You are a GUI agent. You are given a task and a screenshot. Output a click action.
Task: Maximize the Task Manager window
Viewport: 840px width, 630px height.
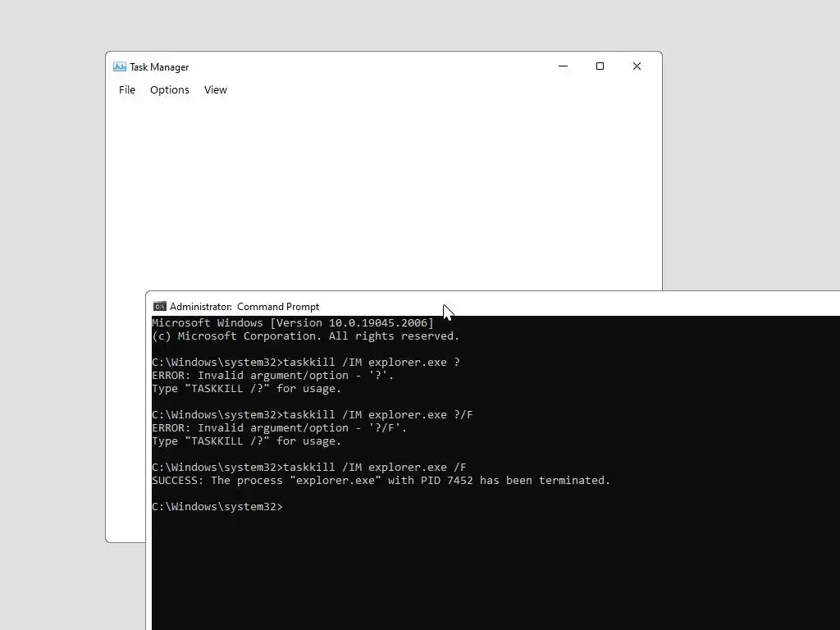600,66
